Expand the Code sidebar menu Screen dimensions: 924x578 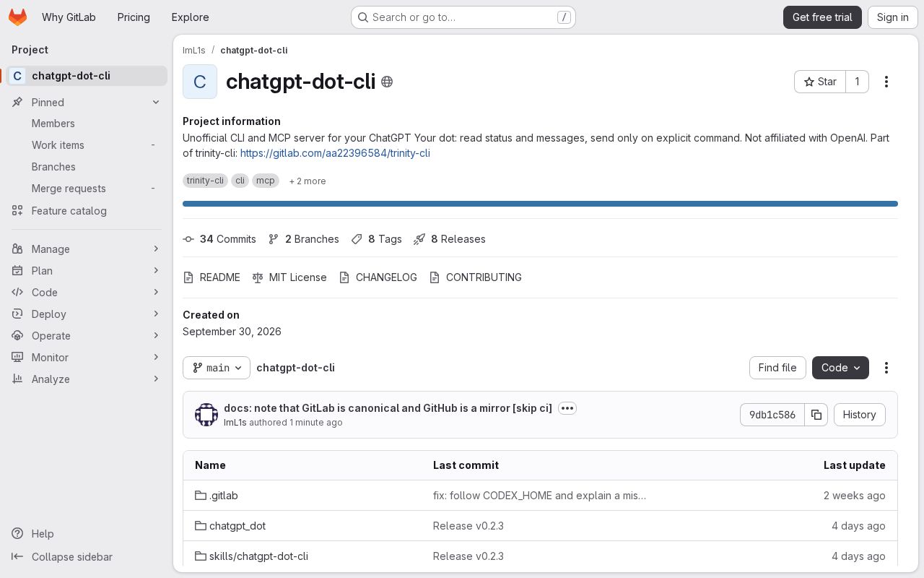87,293
